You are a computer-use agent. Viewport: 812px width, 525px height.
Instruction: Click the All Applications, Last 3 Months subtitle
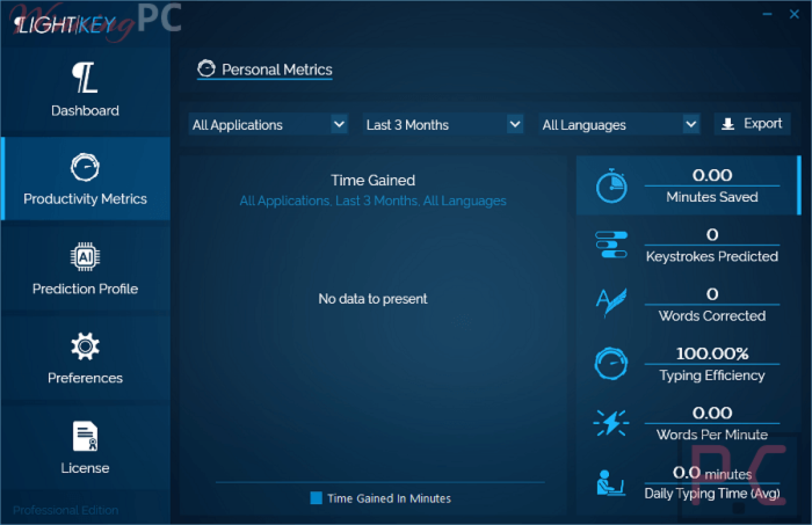pyautogui.click(x=373, y=201)
